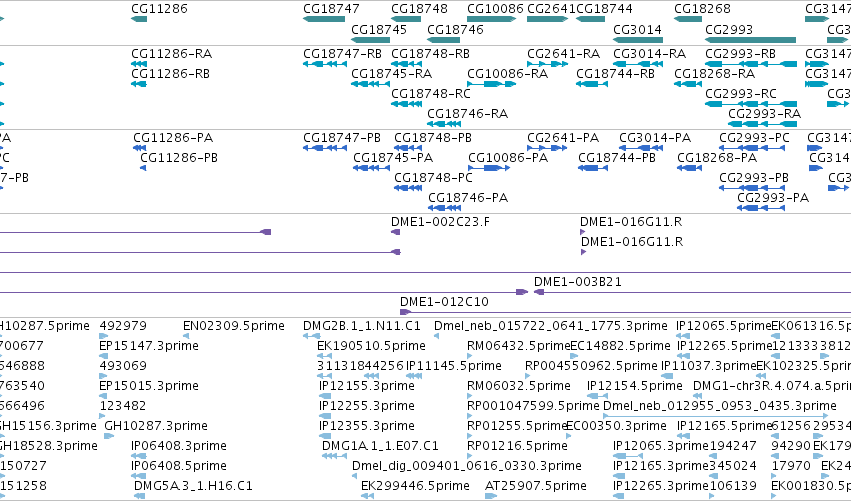Select protein CG2993-PC label
The width and height of the screenshot is (851, 501).
[754, 138]
